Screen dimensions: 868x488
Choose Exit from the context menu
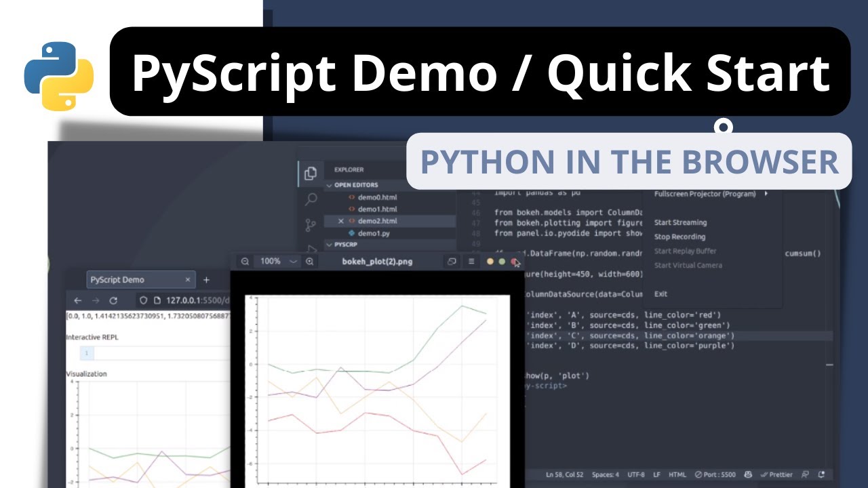point(660,293)
